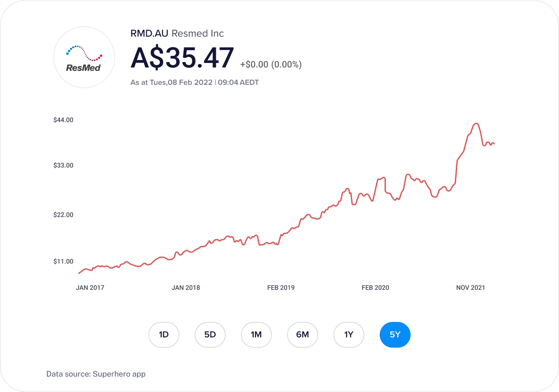Click the FEB 2020 x-axis label
The width and height of the screenshot is (559, 392).
tap(375, 288)
